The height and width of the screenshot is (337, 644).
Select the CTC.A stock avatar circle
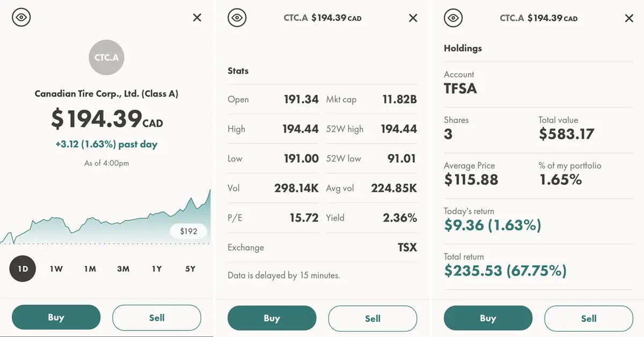click(x=106, y=57)
